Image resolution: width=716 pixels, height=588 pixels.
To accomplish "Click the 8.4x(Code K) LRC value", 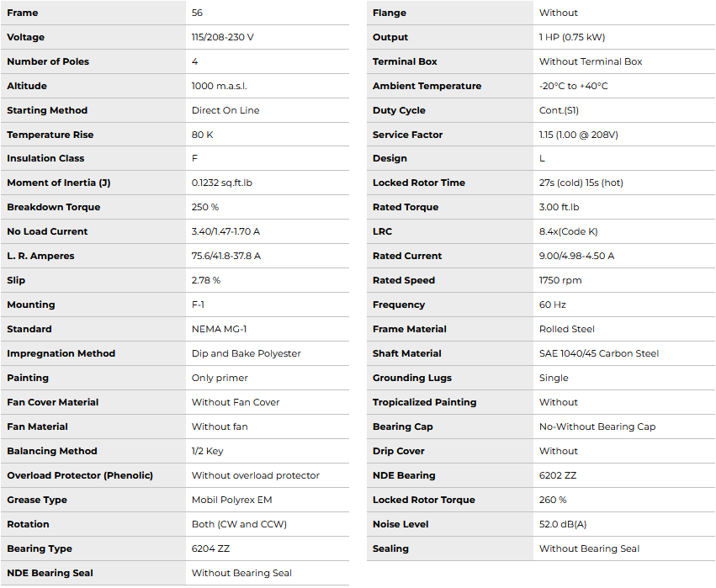I will coord(568,231).
